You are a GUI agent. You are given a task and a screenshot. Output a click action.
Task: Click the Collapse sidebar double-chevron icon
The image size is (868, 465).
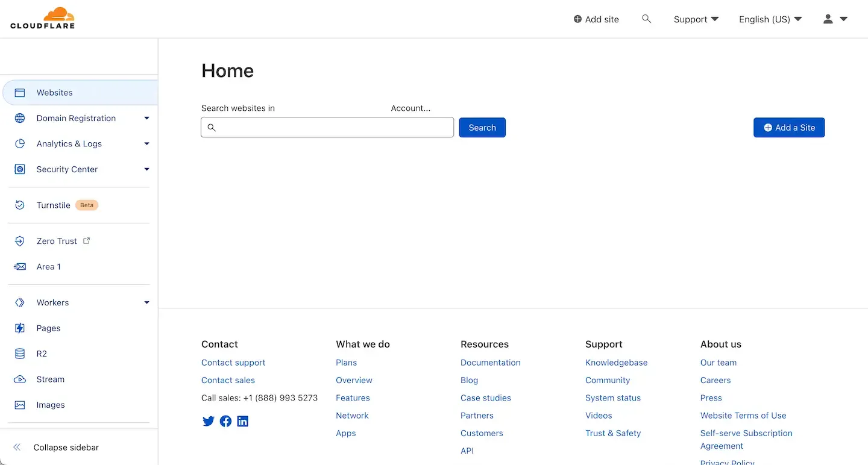[17, 448]
